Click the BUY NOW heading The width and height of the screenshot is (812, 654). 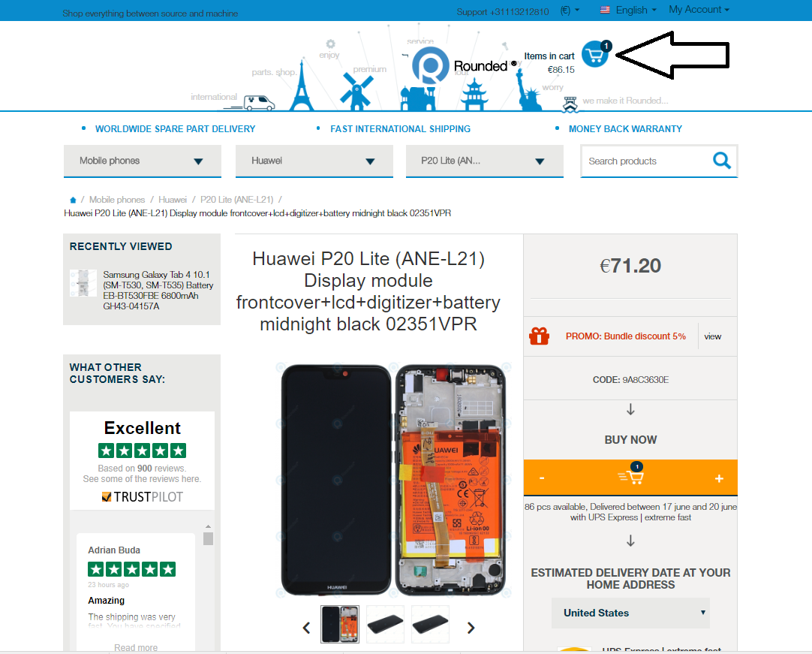[630, 440]
